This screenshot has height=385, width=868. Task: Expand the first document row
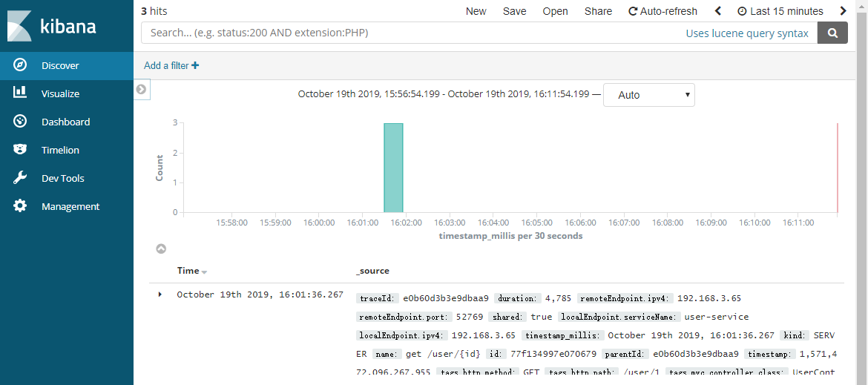point(160,294)
